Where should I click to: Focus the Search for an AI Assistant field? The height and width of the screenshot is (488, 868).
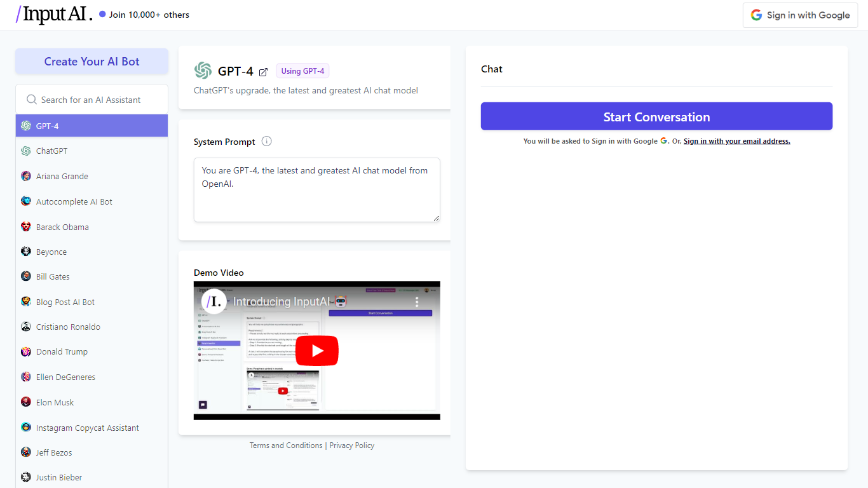(92, 100)
